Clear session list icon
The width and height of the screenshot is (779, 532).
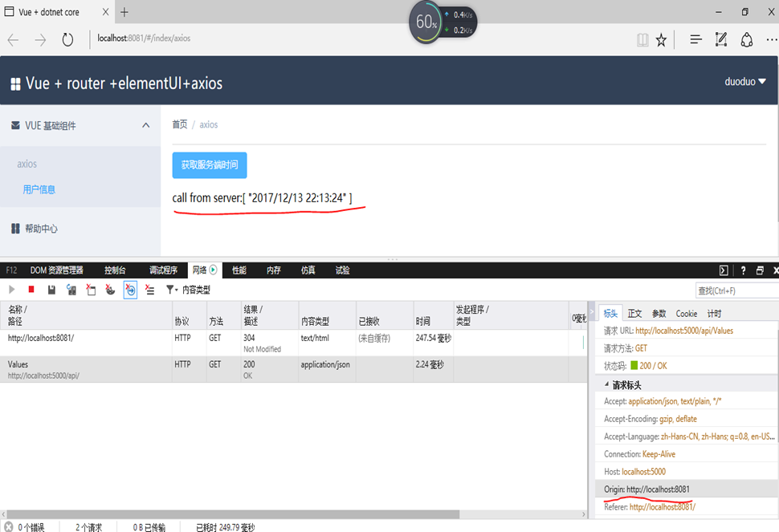tap(149, 290)
